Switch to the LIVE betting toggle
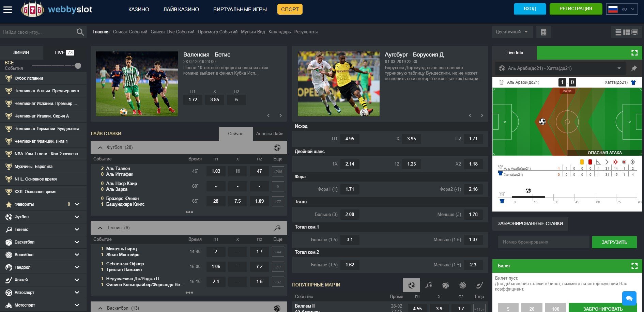644x312 pixels. 64,52
